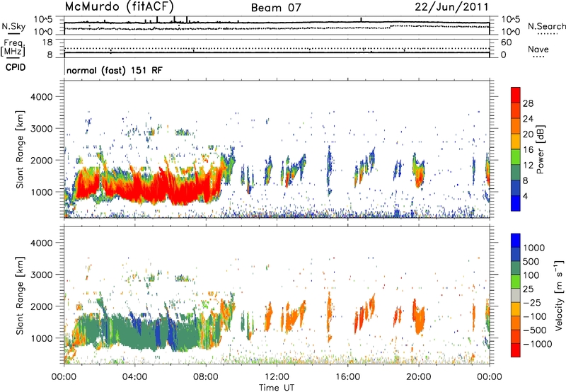Click the "12:00" time tick label
The height and width of the screenshot is (392, 566).
[x=277, y=377]
